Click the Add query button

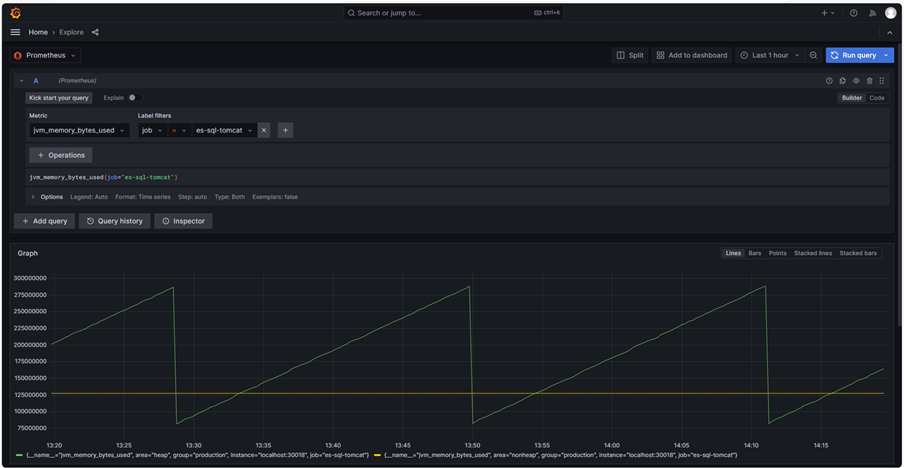coord(44,221)
